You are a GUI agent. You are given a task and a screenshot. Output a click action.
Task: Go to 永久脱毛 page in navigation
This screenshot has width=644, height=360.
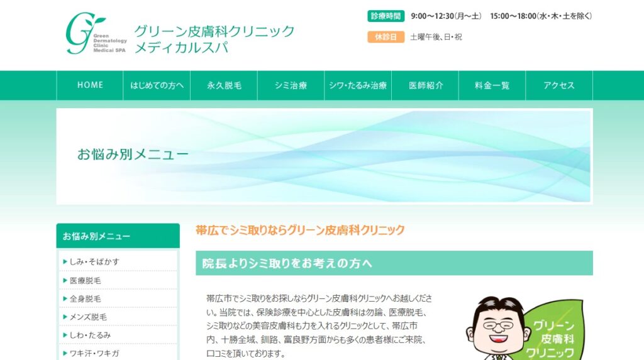pyautogui.click(x=224, y=85)
